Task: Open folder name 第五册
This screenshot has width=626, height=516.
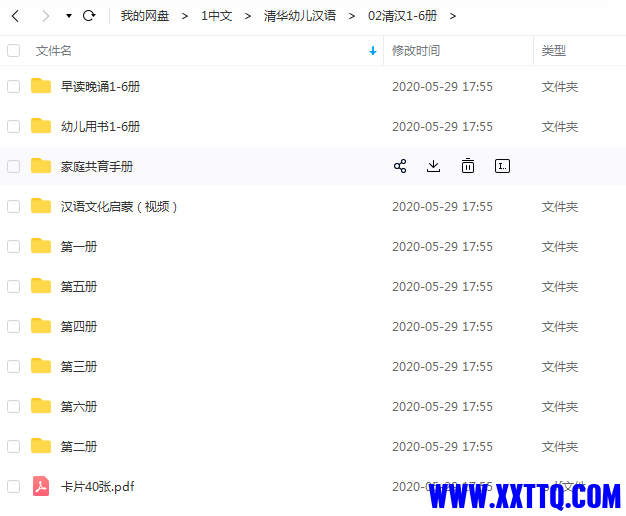Action: (x=79, y=286)
